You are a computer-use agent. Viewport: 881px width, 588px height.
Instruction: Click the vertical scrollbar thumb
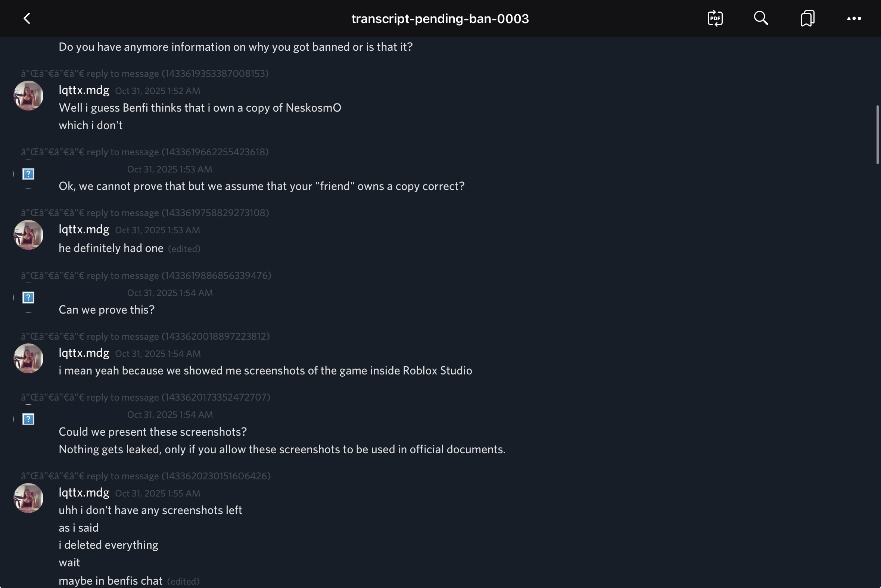877,135
